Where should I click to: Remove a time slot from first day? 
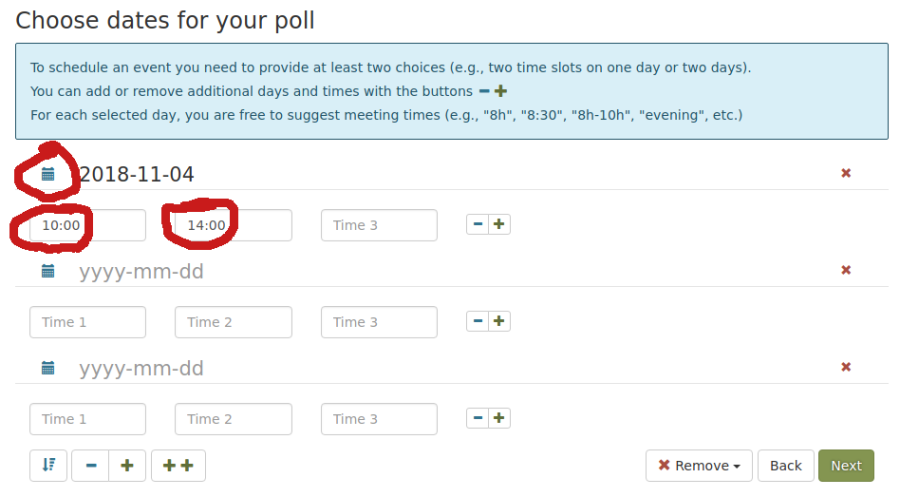pos(478,225)
